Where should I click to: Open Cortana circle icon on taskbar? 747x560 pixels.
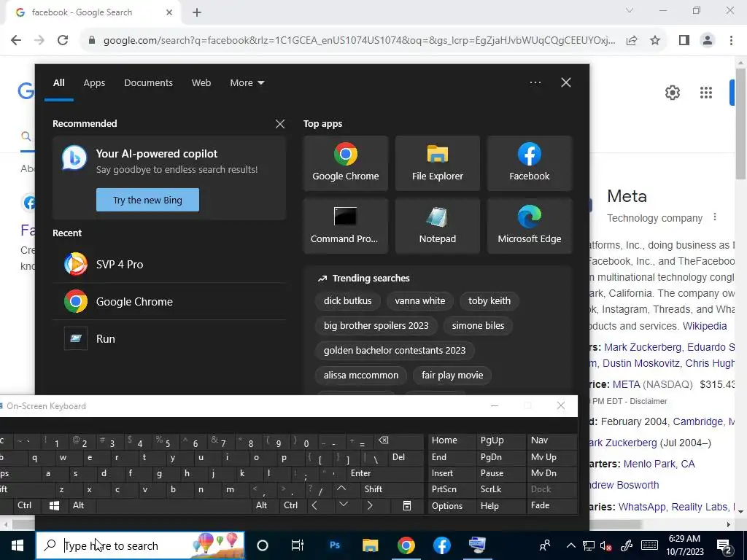(263, 545)
